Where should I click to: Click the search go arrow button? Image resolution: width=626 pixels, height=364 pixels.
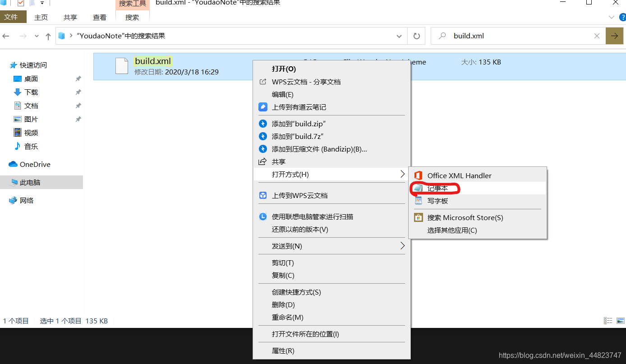[614, 36]
